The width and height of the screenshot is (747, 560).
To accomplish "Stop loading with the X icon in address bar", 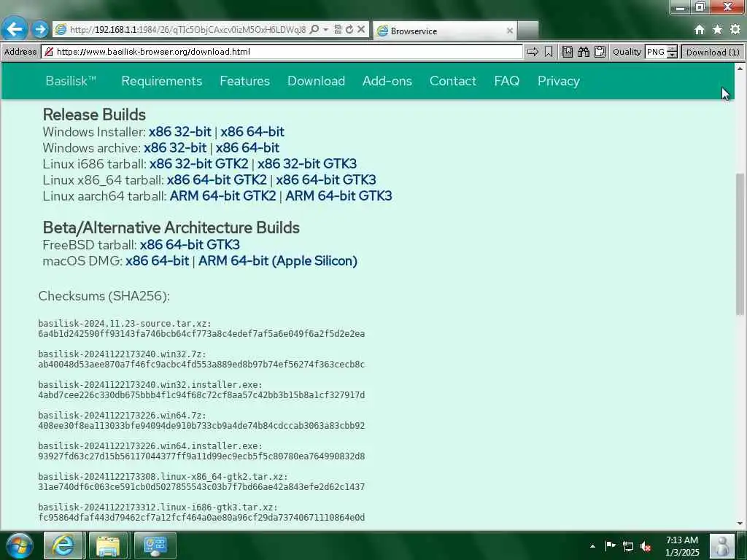I will pos(361,29).
